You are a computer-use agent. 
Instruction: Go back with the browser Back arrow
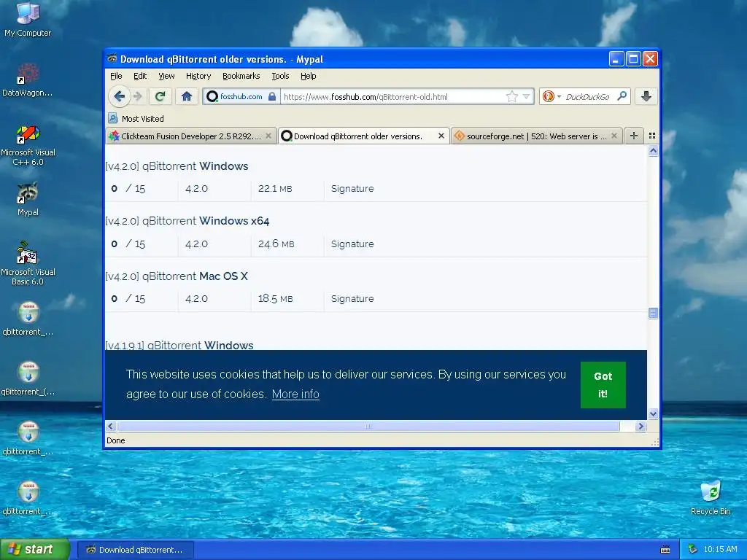coord(119,97)
